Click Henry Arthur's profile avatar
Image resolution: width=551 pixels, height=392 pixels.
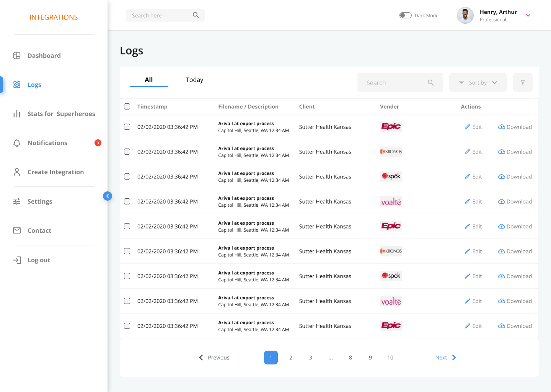465,15
